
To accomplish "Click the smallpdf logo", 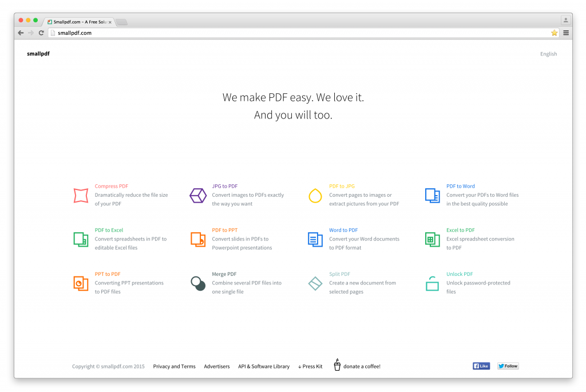I will [38, 53].
